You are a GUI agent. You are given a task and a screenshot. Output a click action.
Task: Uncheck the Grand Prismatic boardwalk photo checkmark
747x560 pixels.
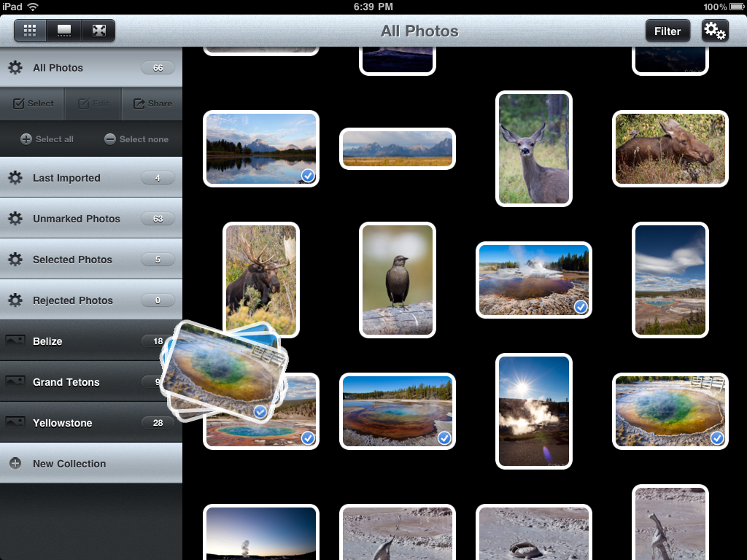[309, 437]
